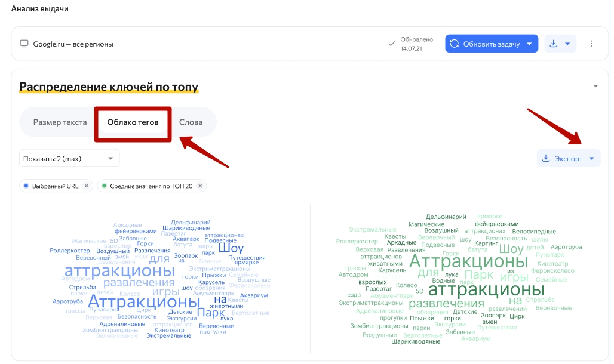The height and width of the screenshot is (364, 614).
Task: Switch to the Размер текста tab
Action: [x=60, y=122]
